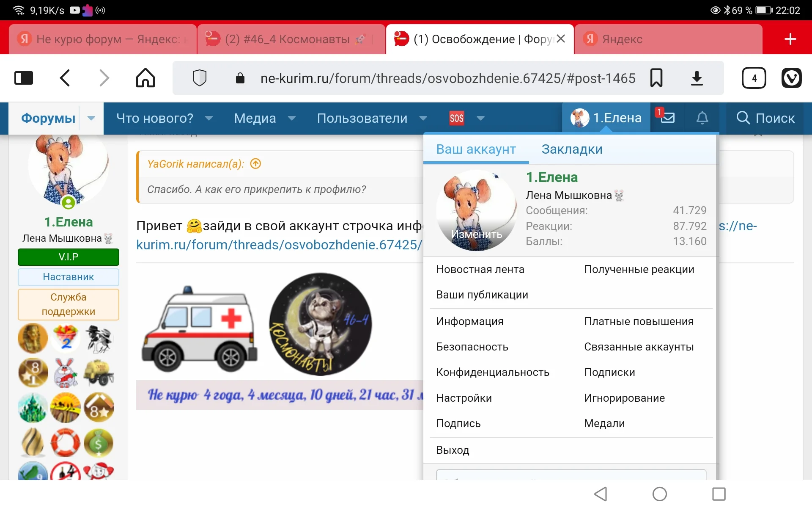Open the notifications bell icon

click(702, 118)
